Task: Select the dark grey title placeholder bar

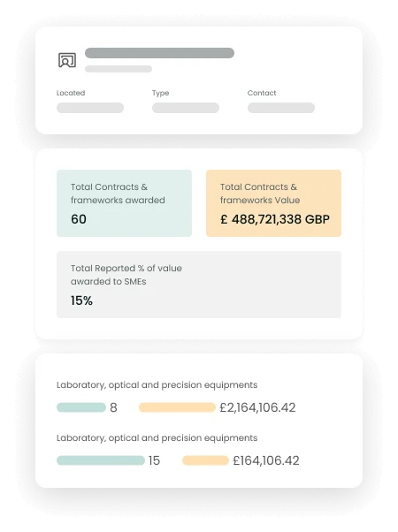Action: click(159, 53)
